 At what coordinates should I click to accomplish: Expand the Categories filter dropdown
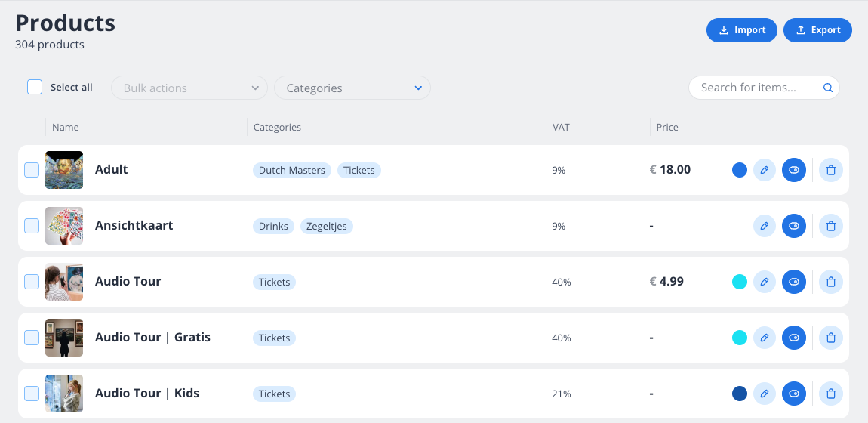click(x=352, y=88)
